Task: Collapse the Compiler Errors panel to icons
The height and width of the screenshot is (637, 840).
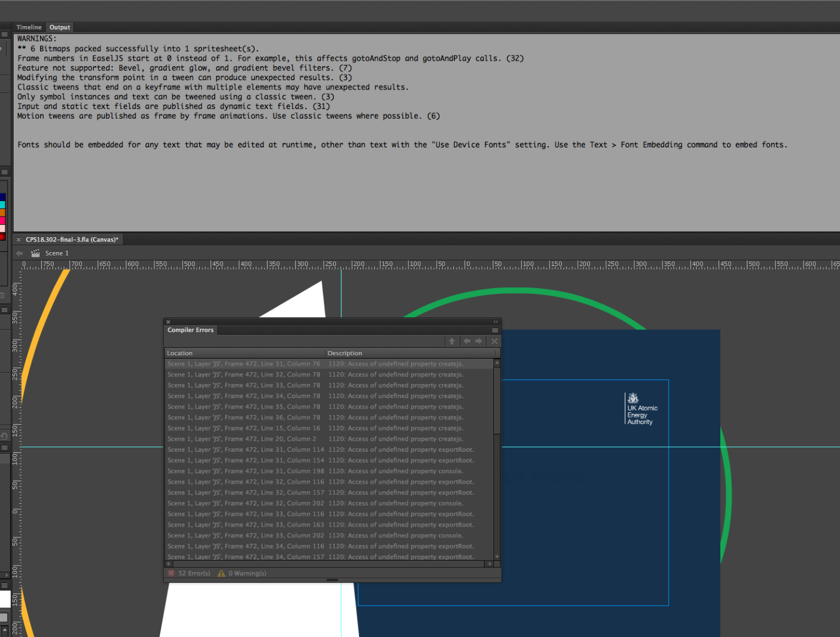Action: coord(496,322)
